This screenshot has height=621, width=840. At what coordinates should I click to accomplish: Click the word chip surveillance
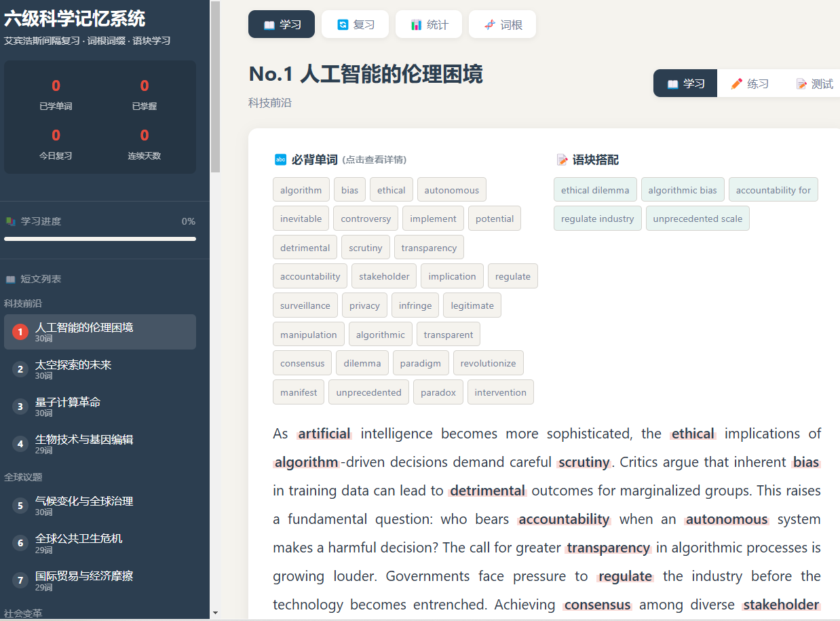(x=305, y=305)
